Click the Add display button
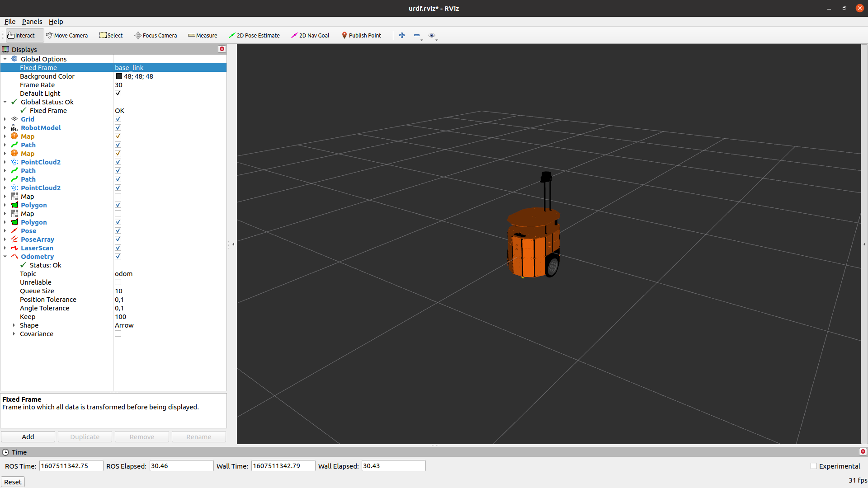Viewport: 868px width, 488px height. tap(28, 436)
